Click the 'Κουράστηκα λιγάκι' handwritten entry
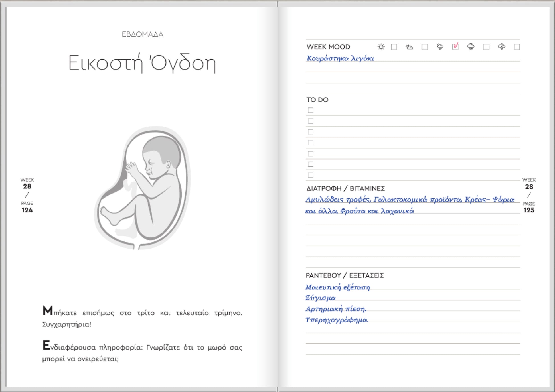 coord(340,58)
